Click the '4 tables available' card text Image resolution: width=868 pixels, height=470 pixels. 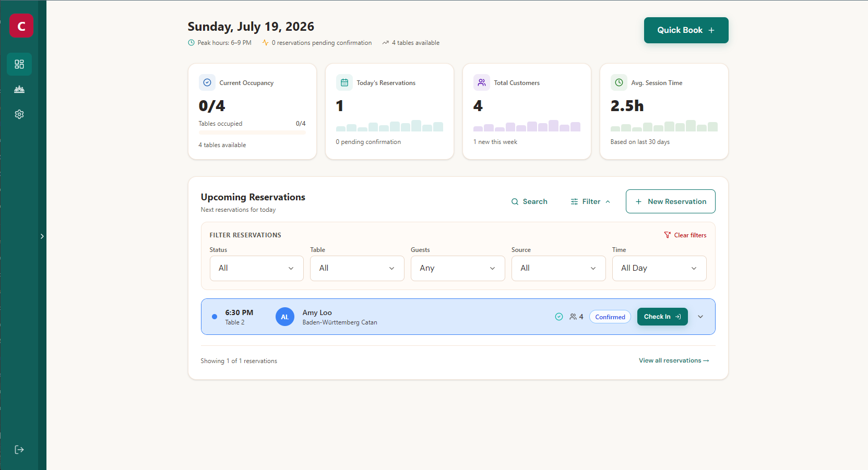pos(222,145)
